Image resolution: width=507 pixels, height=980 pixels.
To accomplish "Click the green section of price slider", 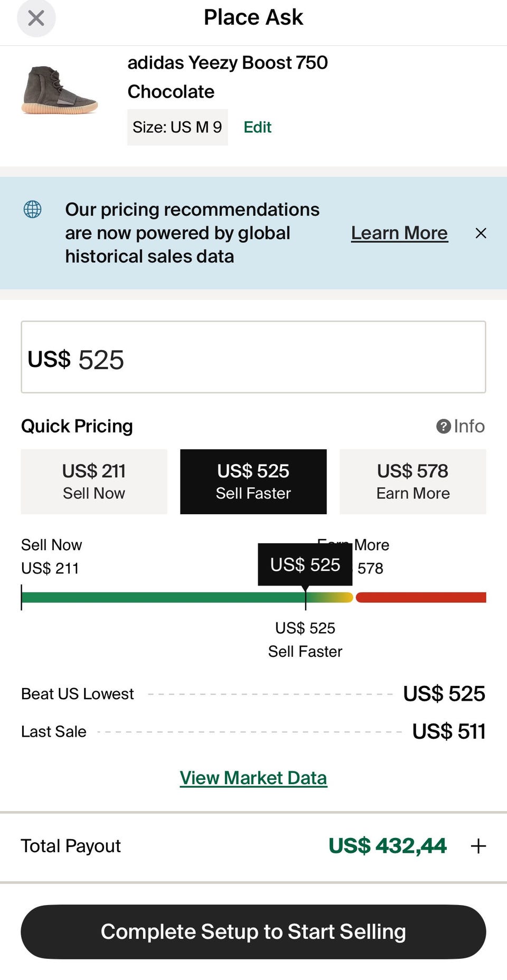I will (158, 598).
